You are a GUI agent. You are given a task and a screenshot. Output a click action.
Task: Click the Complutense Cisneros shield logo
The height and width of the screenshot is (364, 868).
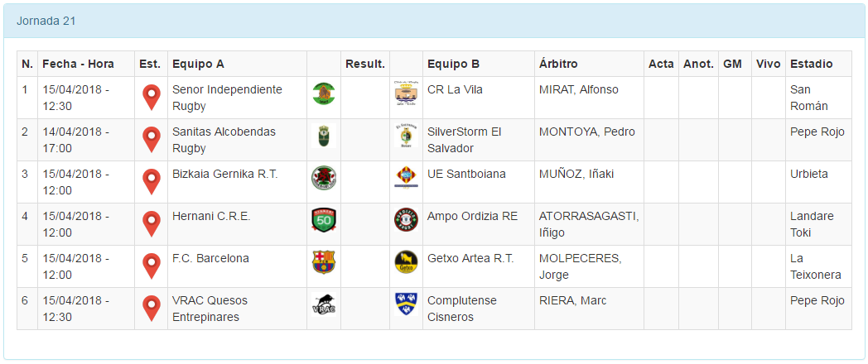pyautogui.click(x=406, y=304)
